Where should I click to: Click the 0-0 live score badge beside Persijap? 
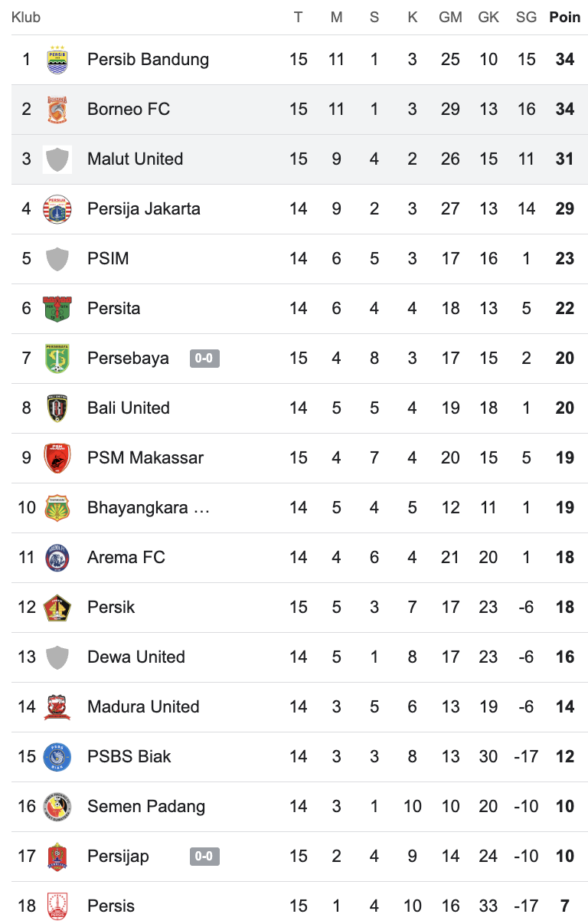click(204, 856)
